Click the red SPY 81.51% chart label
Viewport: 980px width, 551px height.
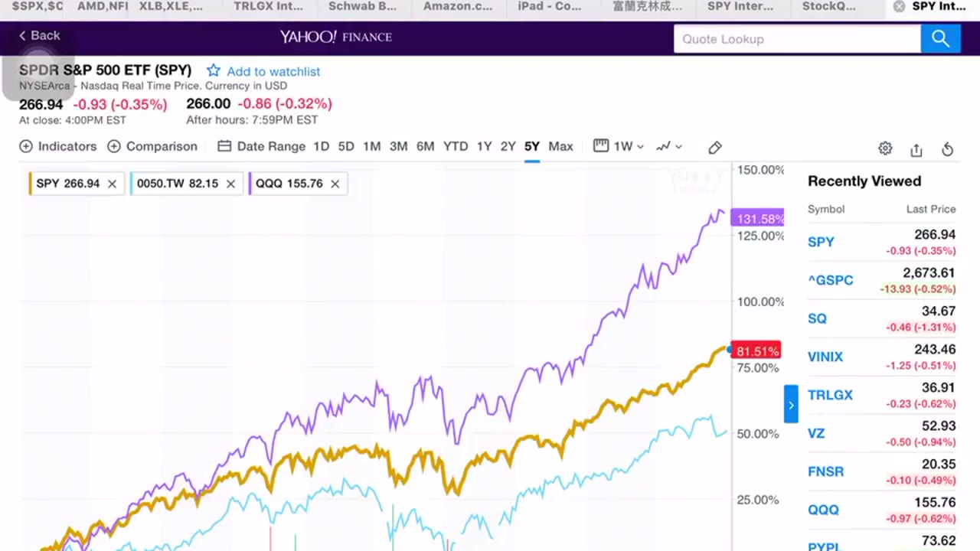756,351
